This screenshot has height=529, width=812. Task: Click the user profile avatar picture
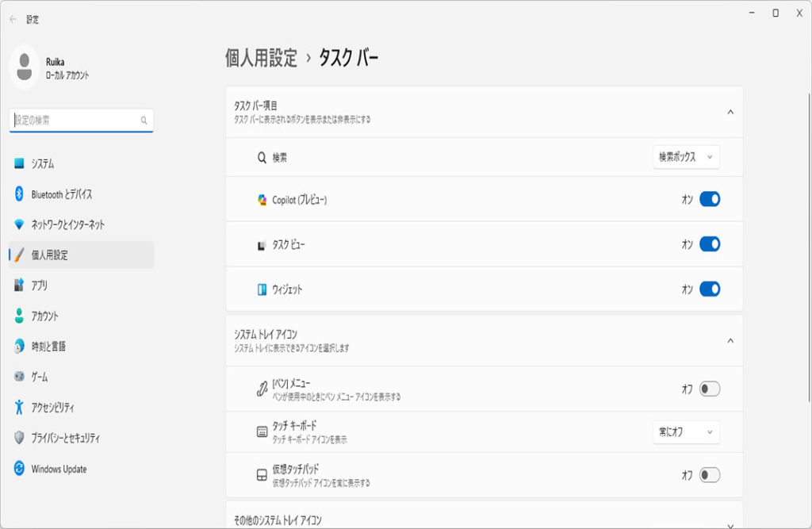(x=25, y=67)
